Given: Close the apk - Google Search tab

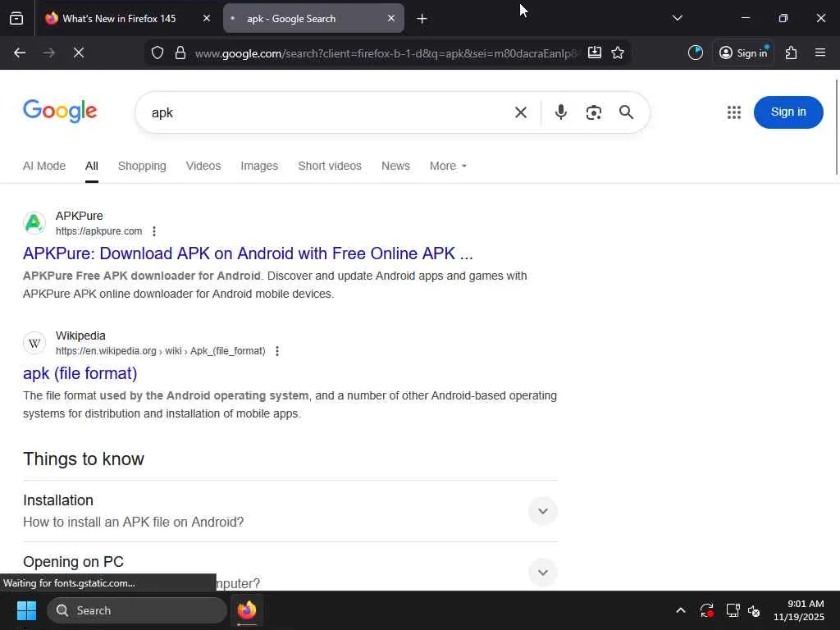Looking at the screenshot, I should tap(391, 18).
